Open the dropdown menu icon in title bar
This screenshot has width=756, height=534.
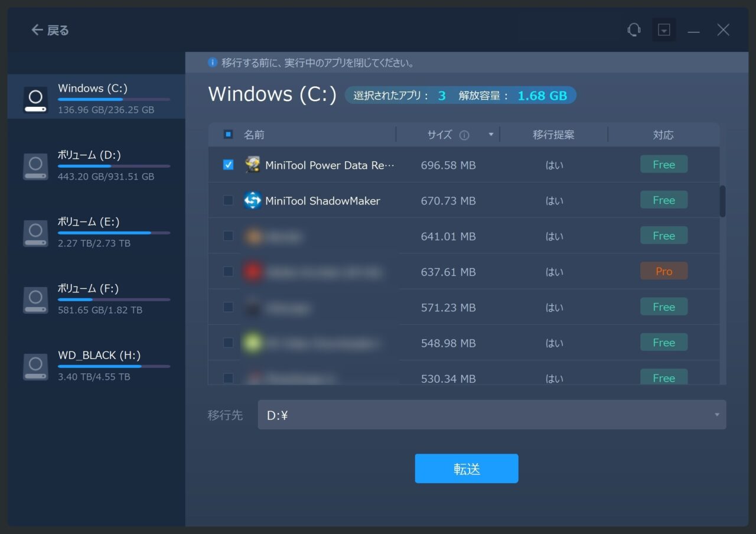(664, 30)
